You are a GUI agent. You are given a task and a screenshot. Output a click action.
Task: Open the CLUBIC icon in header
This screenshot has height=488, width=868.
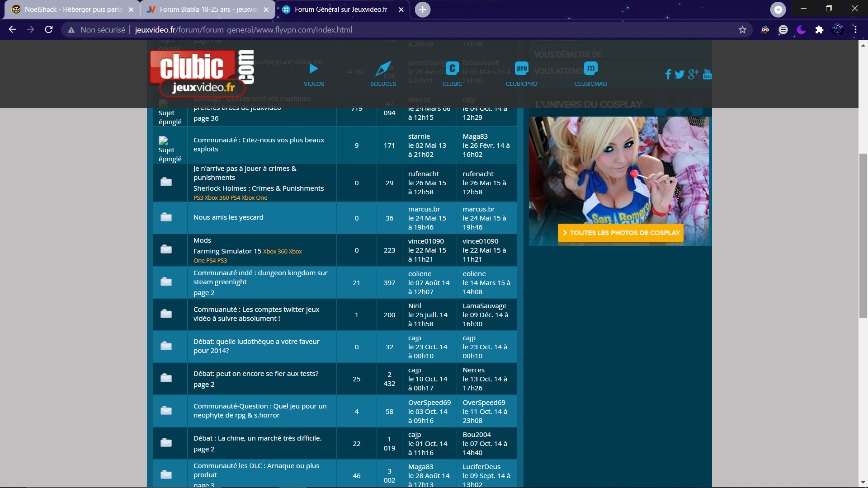tap(452, 68)
